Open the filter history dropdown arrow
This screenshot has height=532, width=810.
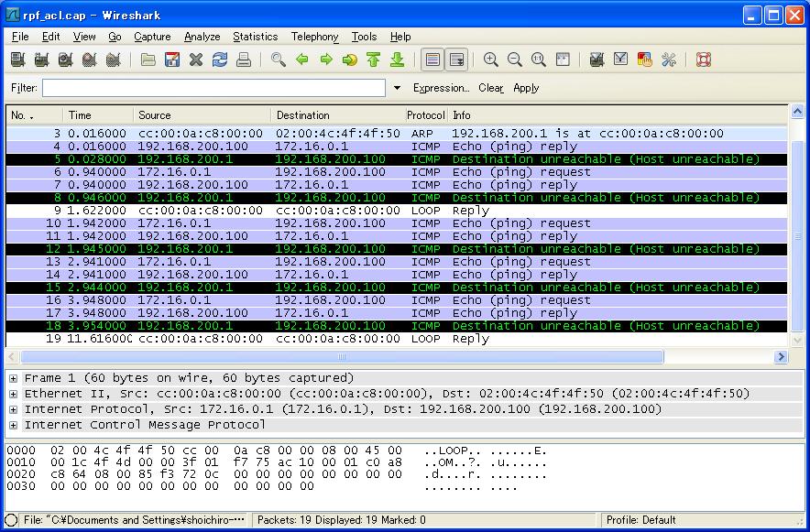click(x=397, y=88)
